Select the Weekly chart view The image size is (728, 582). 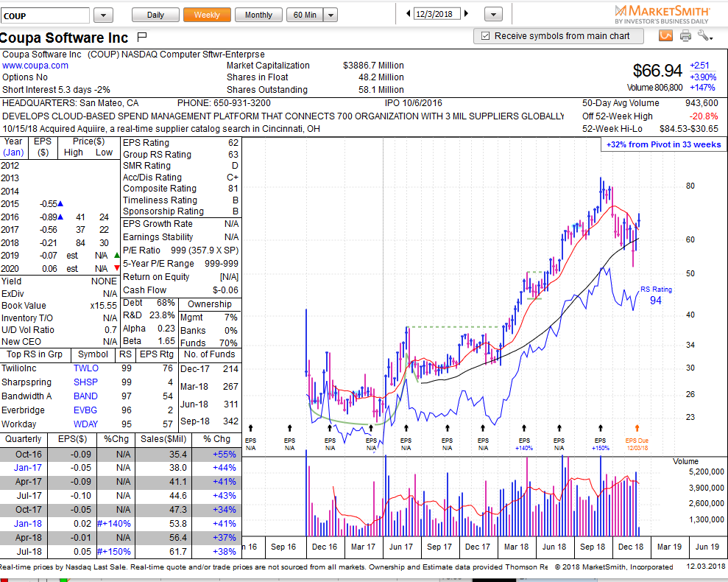point(207,15)
